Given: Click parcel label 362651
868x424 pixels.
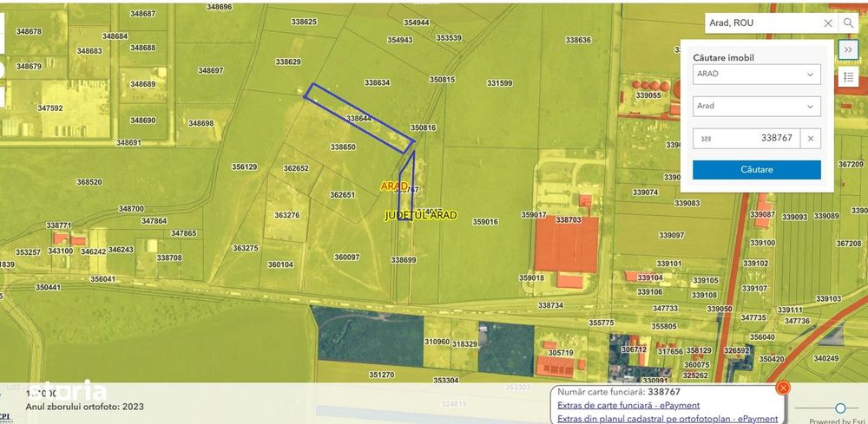Looking at the screenshot, I should click(342, 194).
